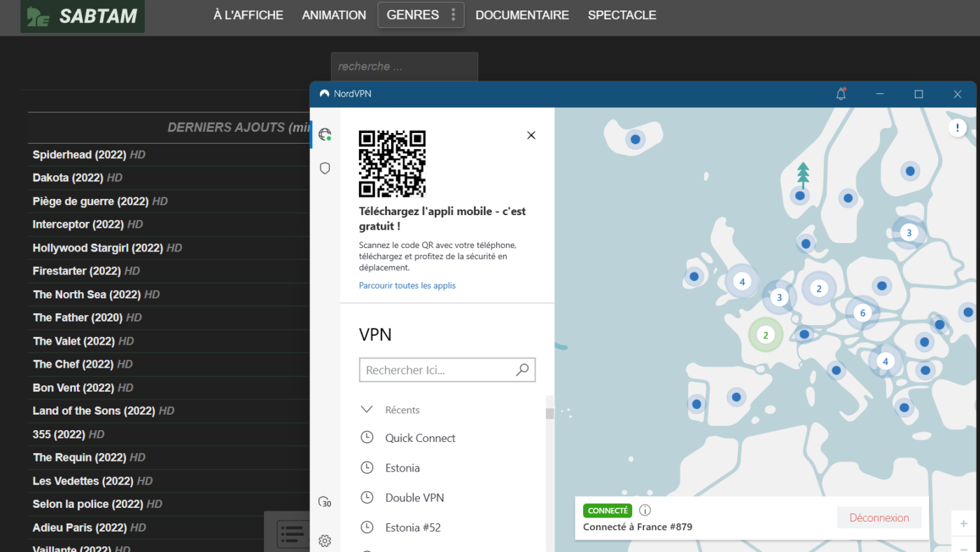Choose the plain Estonia recent entry

[402, 468]
